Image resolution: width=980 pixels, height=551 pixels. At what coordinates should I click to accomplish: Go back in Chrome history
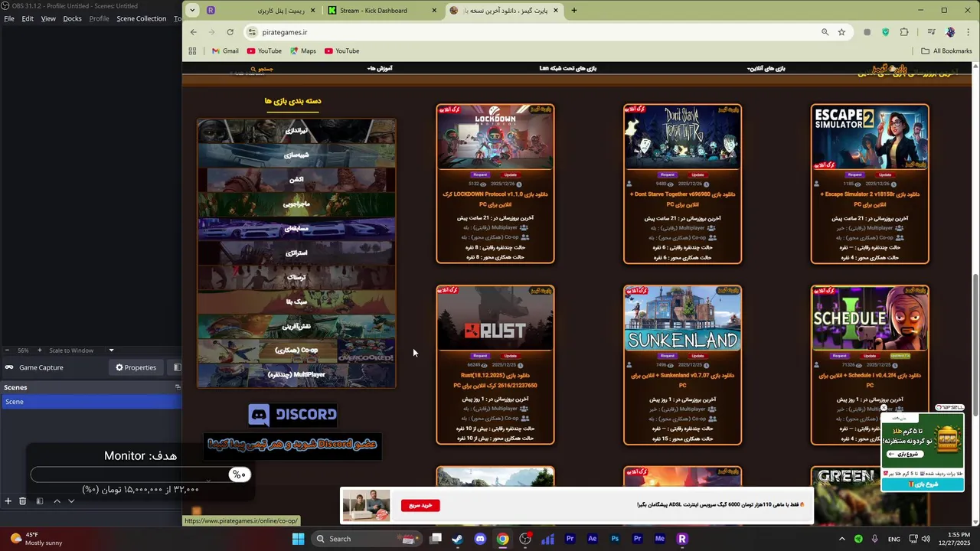tap(194, 32)
